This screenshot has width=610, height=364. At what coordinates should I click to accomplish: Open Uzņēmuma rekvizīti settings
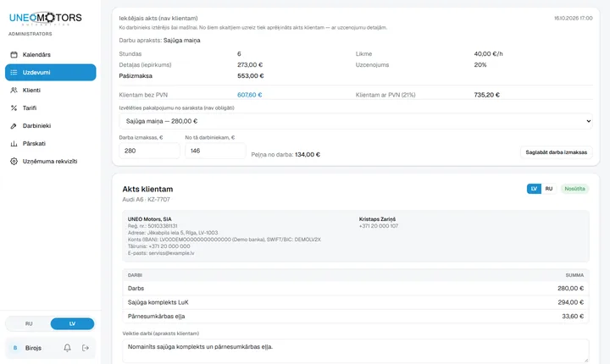click(51, 162)
